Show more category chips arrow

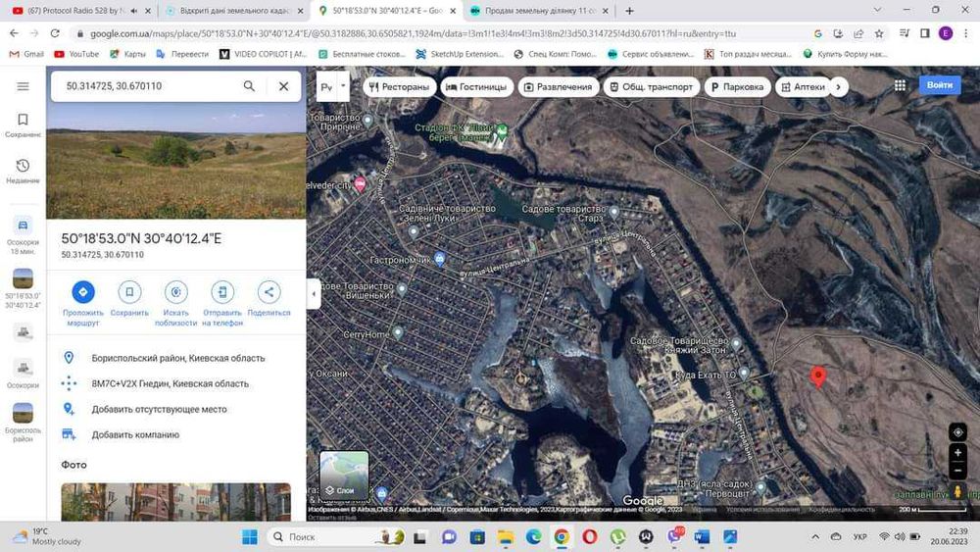pos(839,87)
